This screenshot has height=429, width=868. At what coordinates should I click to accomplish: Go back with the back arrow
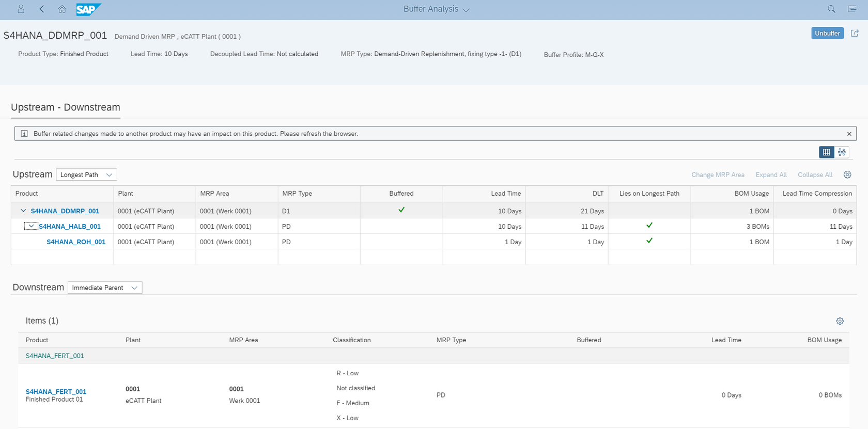42,9
